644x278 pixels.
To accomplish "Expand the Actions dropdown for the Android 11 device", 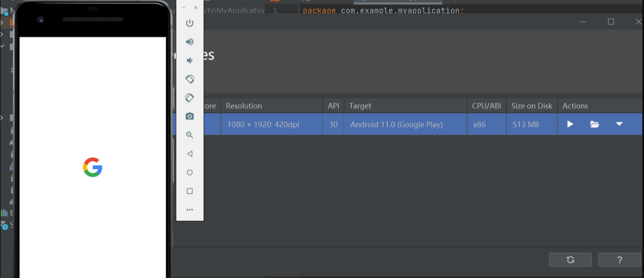I will coord(619,124).
